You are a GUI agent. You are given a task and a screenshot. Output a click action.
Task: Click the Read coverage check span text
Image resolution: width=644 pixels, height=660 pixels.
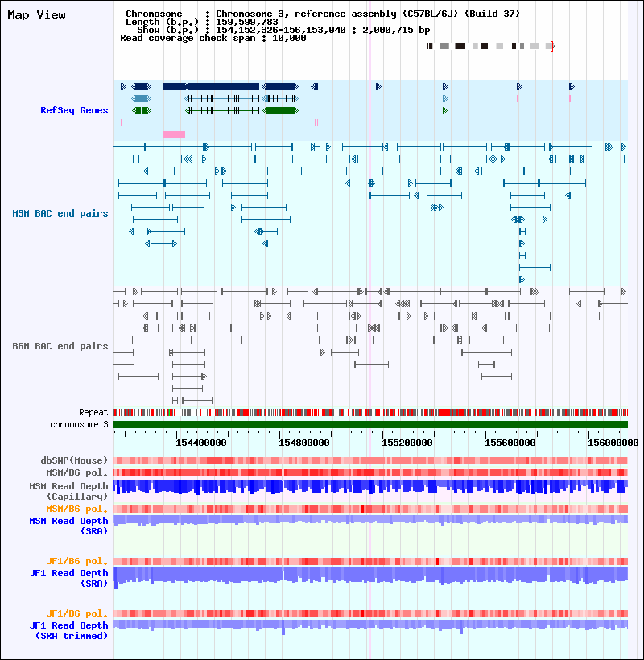pos(213,39)
